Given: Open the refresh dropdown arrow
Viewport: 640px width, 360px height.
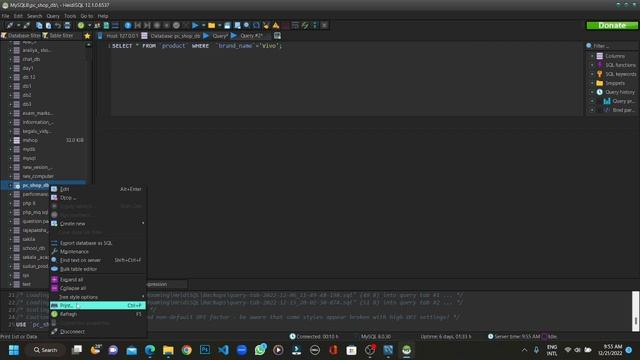Looking at the screenshot, I should pyautogui.click(x=89, y=25).
